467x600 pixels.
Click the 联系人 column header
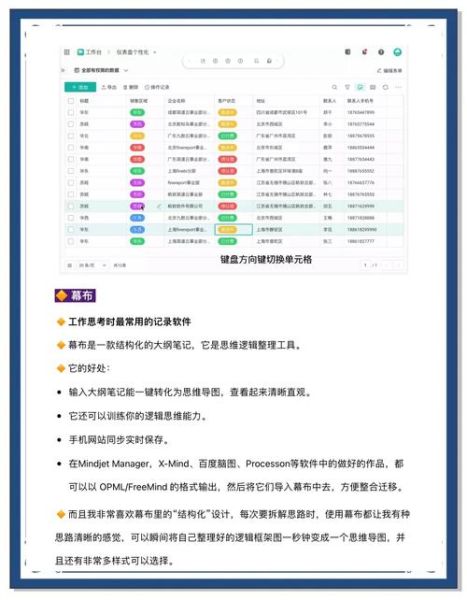pyautogui.click(x=329, y=101)
